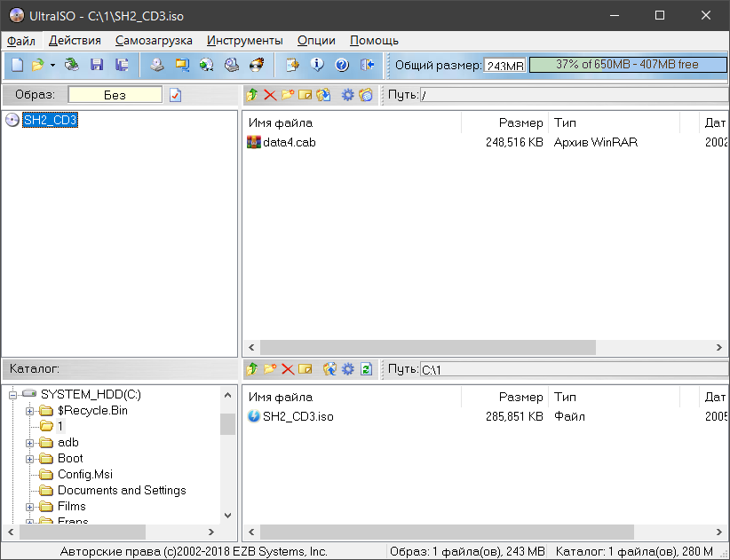Open the Действия menu

(x=75, y=41)
